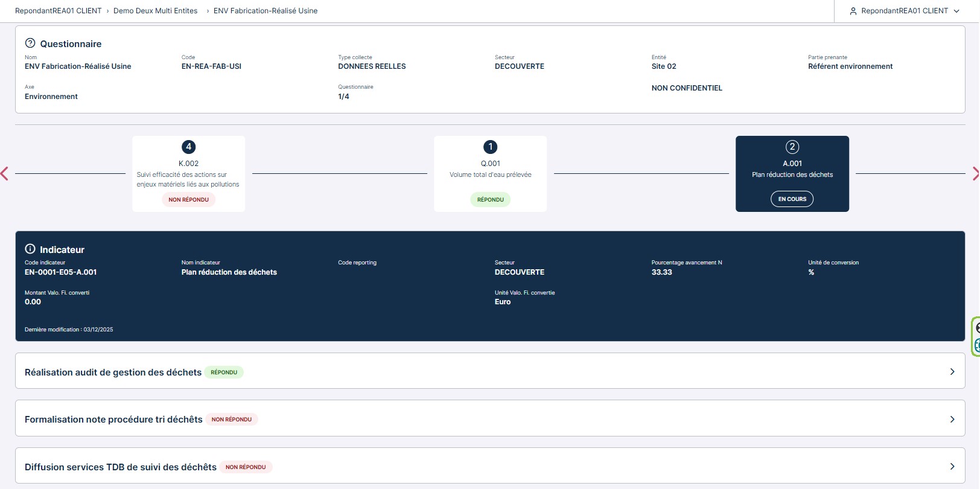Click step number 2 circle A.001

click(792, 147)
